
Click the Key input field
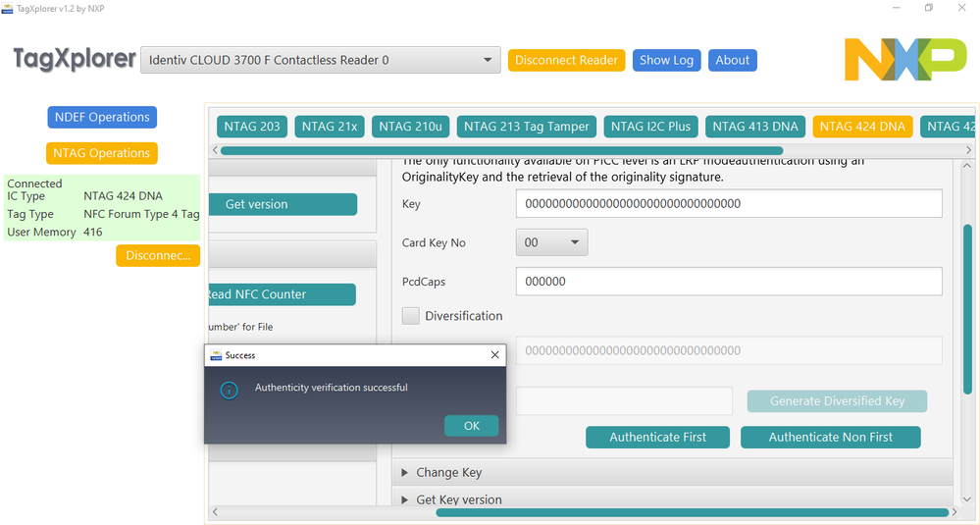coord(729,204)
